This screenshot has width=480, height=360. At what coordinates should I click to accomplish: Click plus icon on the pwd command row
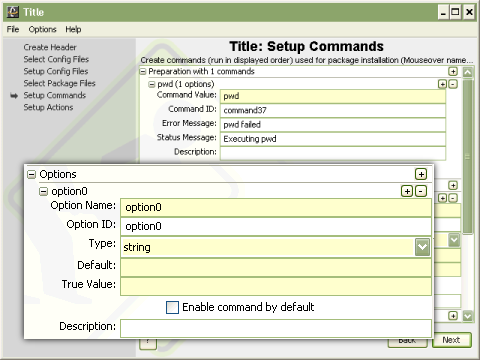tap(442, 84)
